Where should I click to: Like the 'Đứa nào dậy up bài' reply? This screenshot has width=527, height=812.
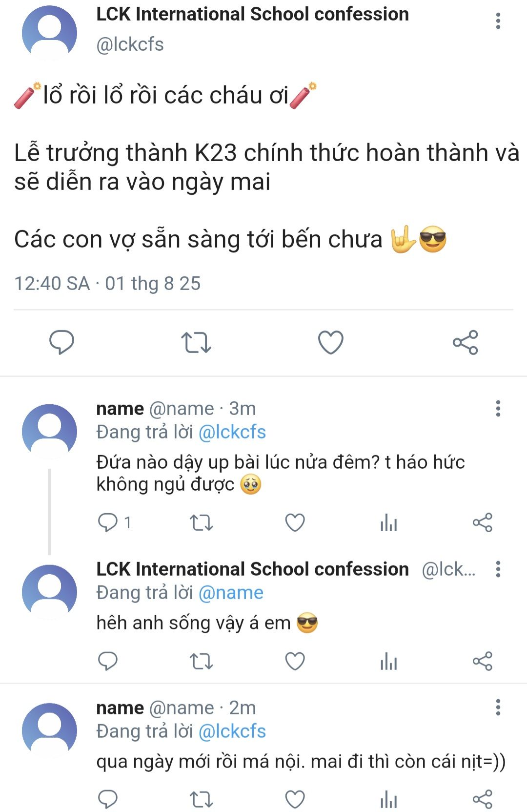pos(295,522)
